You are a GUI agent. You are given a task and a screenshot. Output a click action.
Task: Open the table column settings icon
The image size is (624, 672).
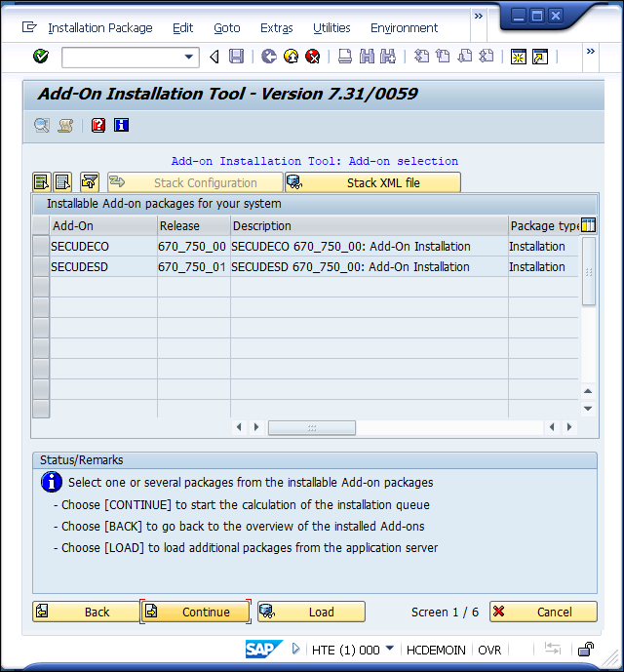click(589, 224)
